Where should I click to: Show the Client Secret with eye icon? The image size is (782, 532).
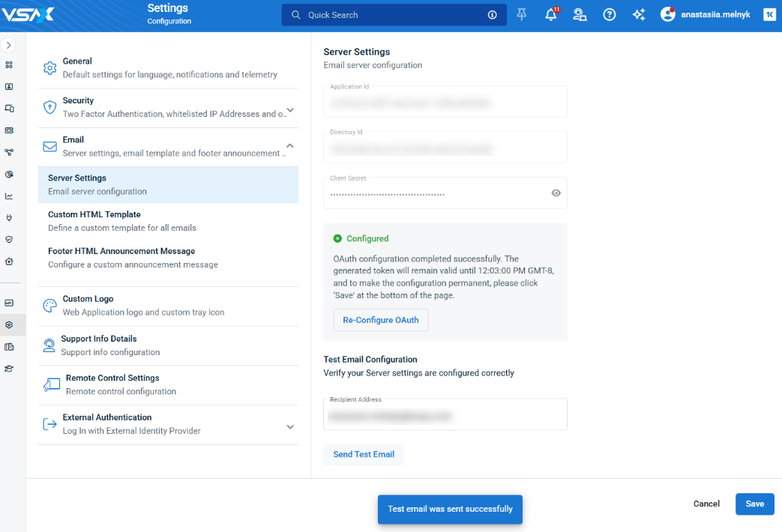tap(556, 193)
